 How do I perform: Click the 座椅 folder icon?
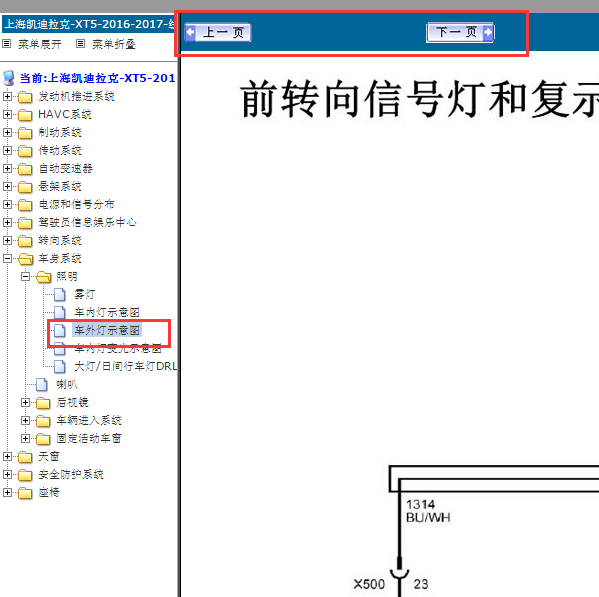pos(25,493)
